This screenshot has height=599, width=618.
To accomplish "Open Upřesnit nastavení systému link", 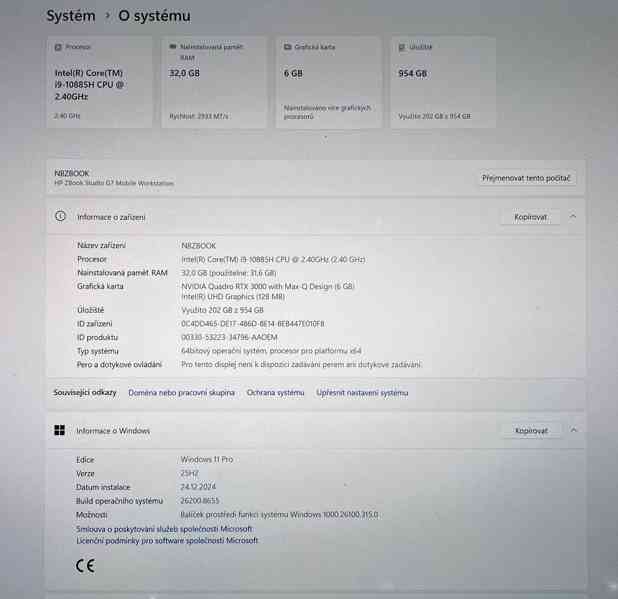I will coord(362,393).
